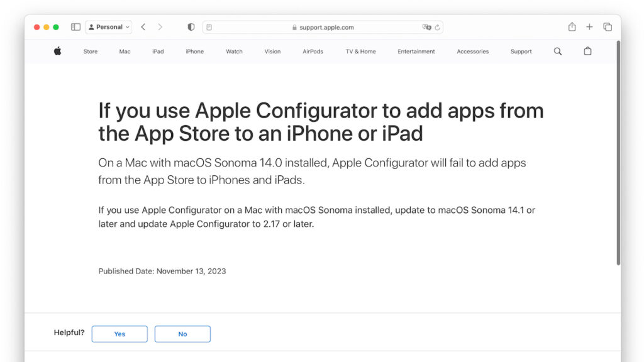Open Apple's search icon
The width and height of the screenshot is (644, 362).
[x=557, y=51]
